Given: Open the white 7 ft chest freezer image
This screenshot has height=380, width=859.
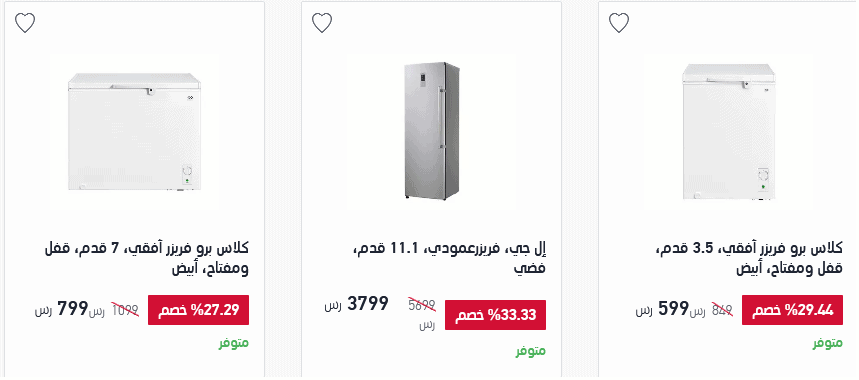Looking at the screenshot, I should pyautogui.click(x=134, y=132).
